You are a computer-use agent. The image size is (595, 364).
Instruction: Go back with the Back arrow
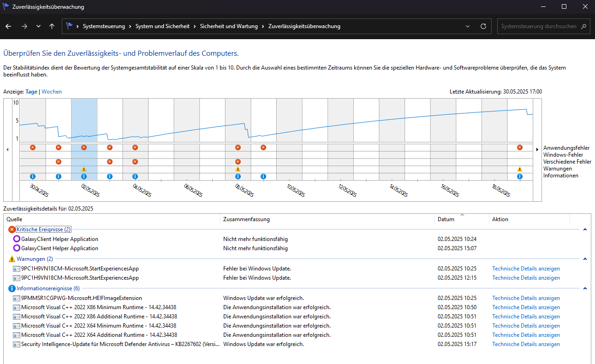(8, 26)
